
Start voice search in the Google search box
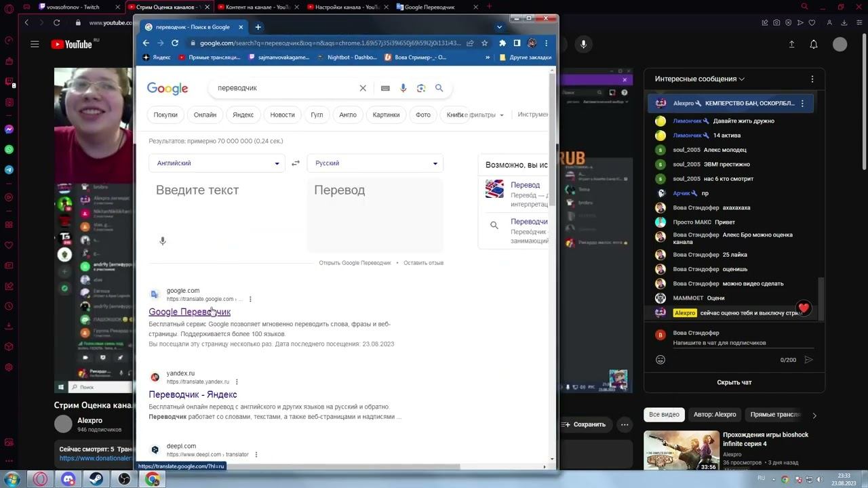pyautogui.click(x=403, y=88)
